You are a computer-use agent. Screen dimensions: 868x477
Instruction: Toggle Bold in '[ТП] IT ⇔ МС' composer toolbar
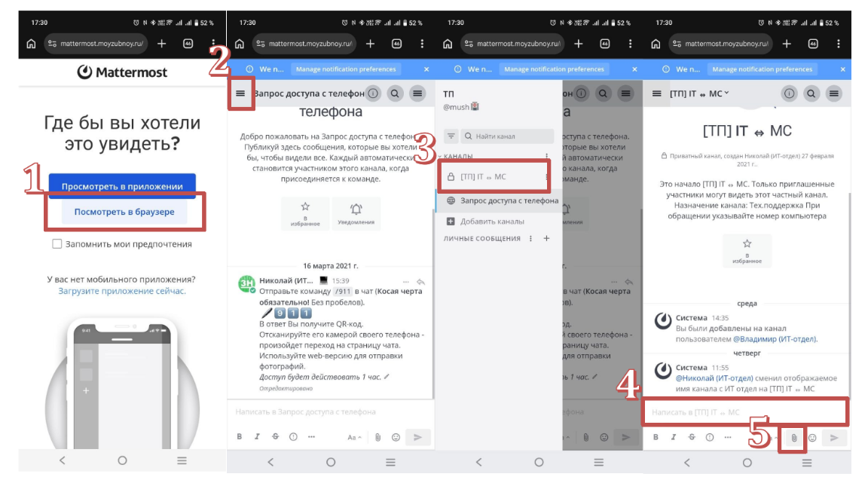coord(656,437)
